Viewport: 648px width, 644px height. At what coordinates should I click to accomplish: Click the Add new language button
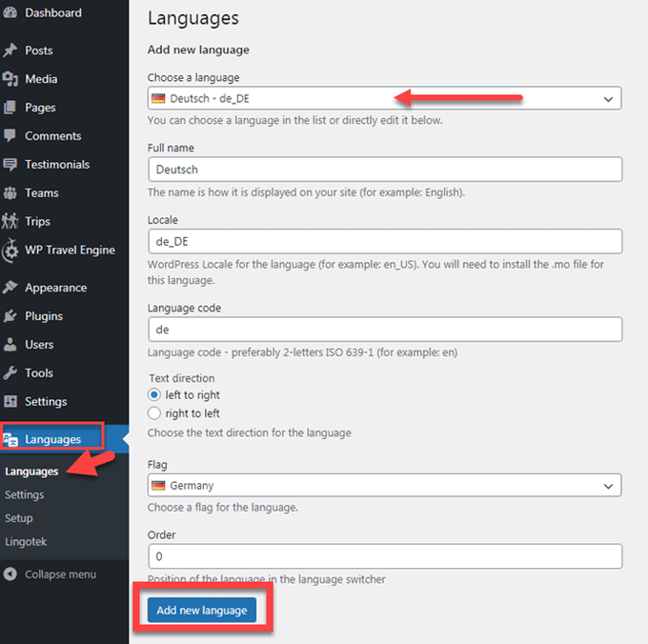[202, 610]
